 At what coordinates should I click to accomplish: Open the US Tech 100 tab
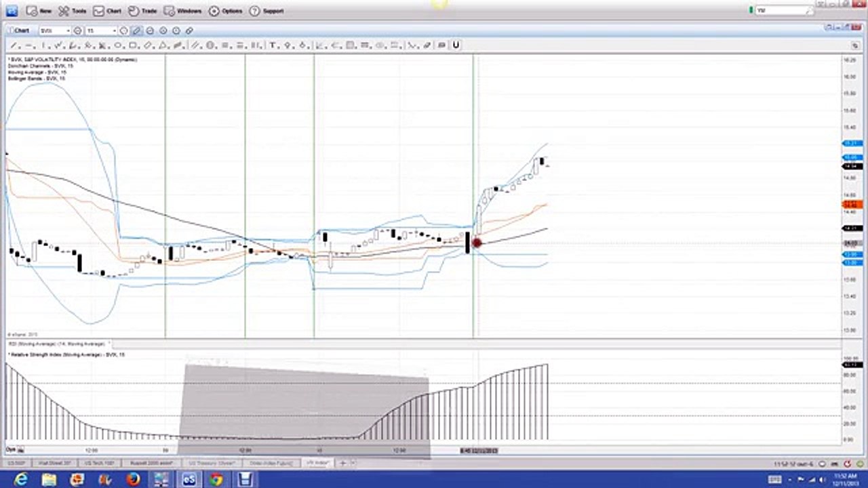101,463
